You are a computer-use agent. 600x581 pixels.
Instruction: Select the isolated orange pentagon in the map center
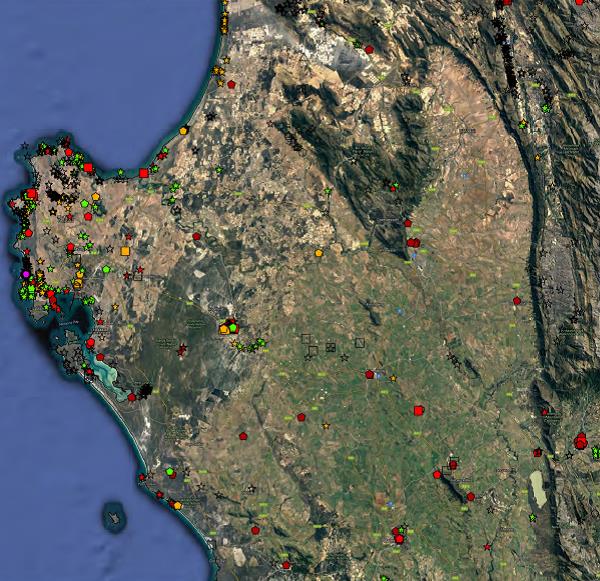[x=318, y=253]
